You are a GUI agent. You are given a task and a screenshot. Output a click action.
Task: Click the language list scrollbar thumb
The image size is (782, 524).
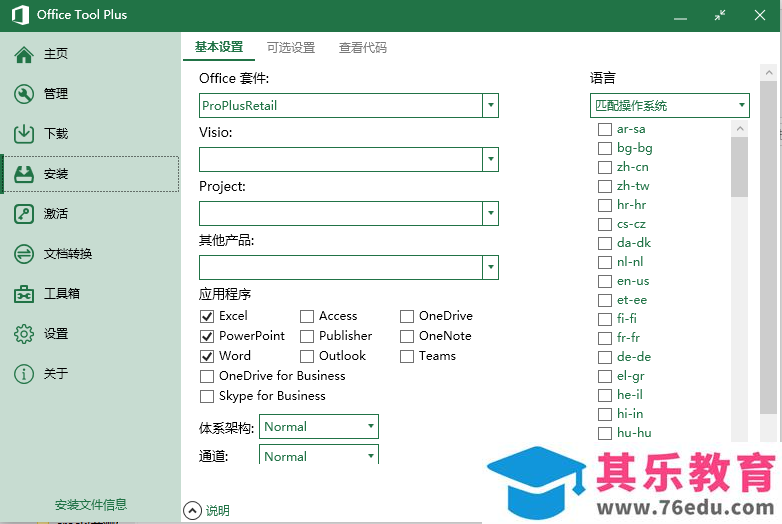(x=740, y=167)
